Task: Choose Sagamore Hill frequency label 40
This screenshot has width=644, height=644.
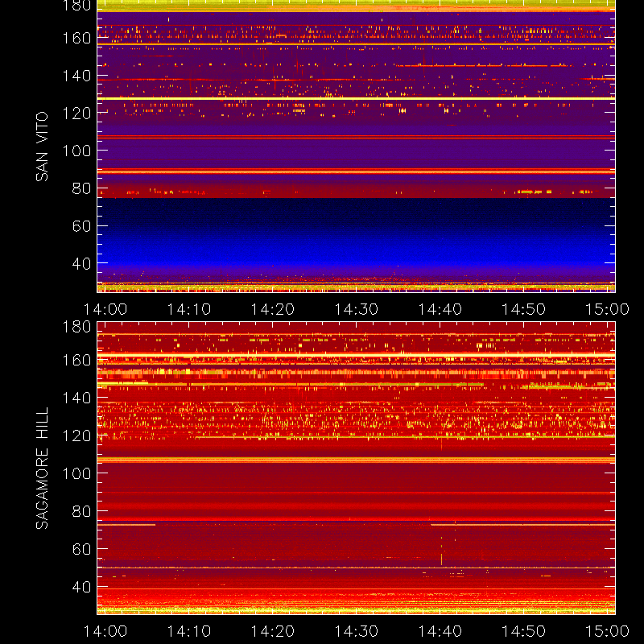Action: coord(81,587)
